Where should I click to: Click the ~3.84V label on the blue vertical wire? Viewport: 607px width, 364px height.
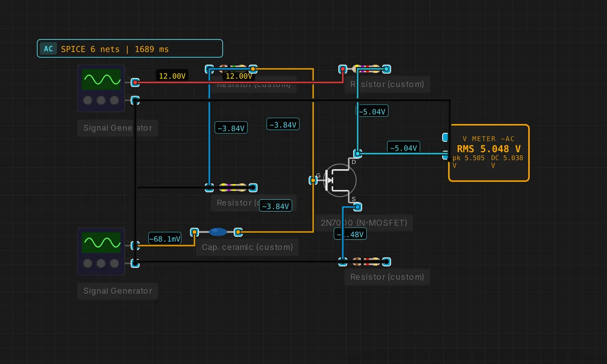pos(231,128)
